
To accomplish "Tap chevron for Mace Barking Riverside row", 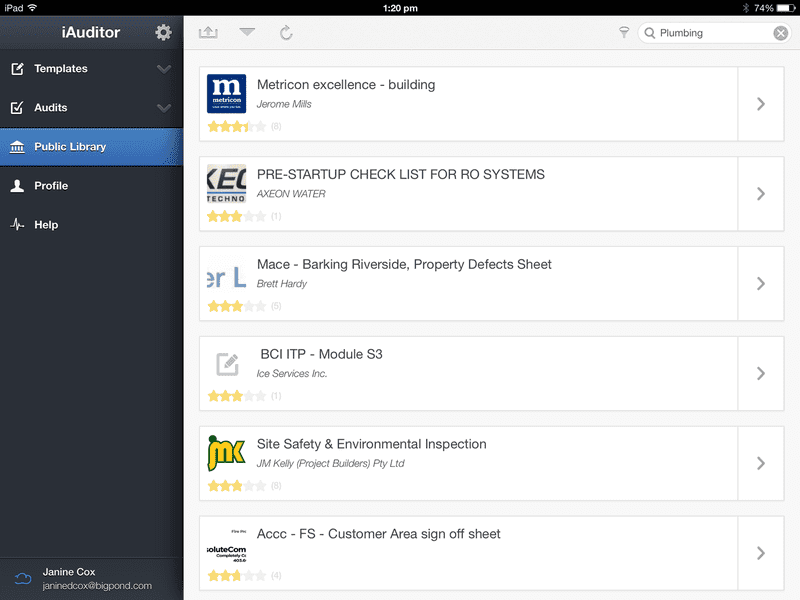I will tap(761, 284).
